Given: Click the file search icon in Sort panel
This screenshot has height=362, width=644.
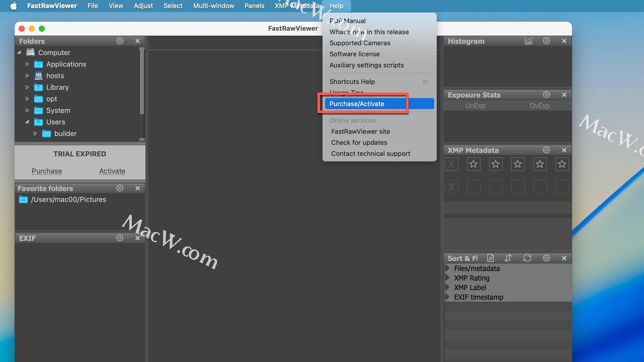Looking at the screenshot, I should click(x=490, y=258).
